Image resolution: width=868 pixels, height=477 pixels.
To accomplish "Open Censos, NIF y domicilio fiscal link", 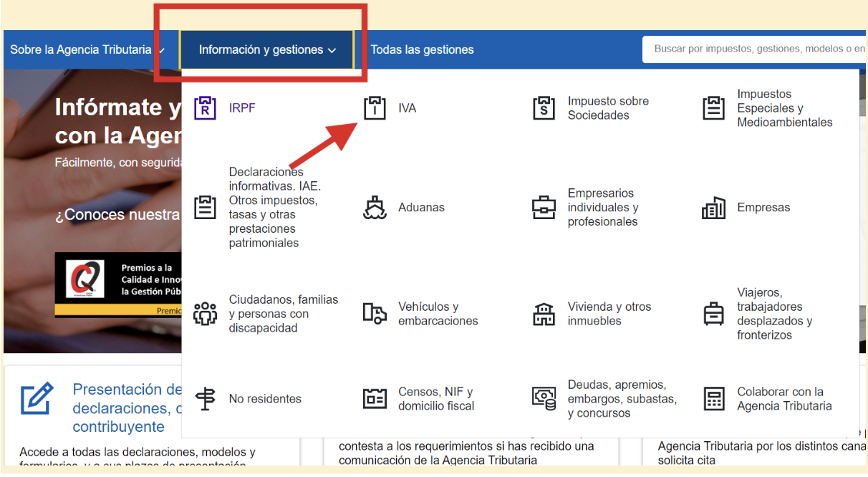I will tap(436, 399).
